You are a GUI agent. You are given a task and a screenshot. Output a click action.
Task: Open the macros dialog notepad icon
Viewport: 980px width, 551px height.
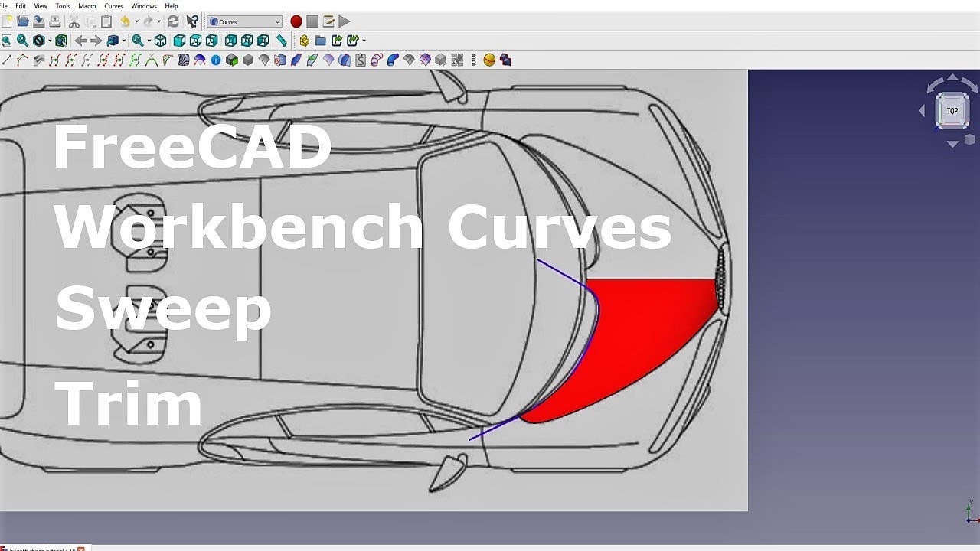328,21
